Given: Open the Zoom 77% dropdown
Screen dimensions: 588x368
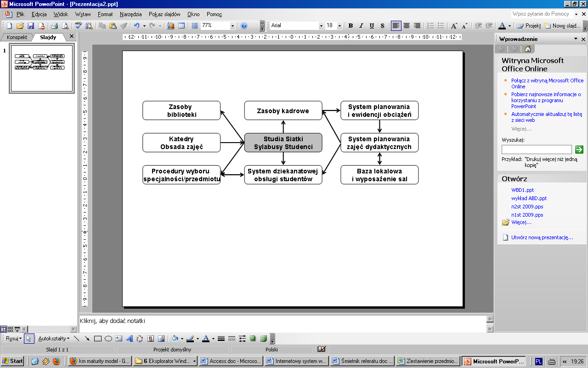Looking at the screenshot, I should point(232,26).
